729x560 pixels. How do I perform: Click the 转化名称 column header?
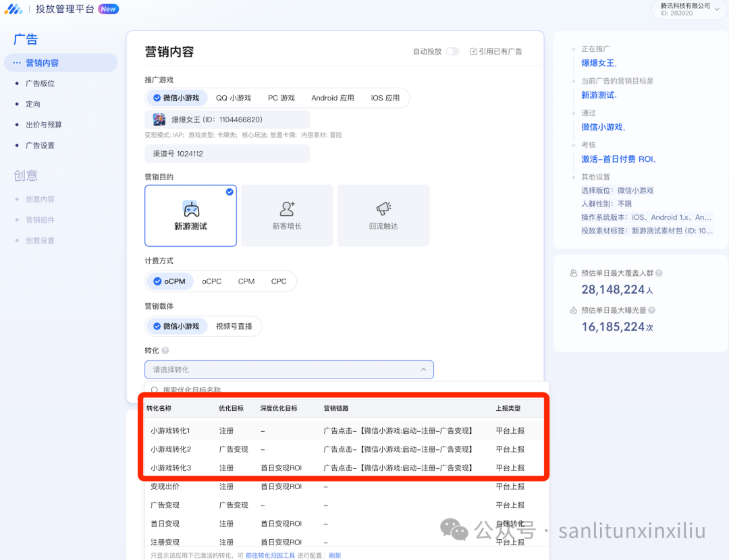[159, 408]
